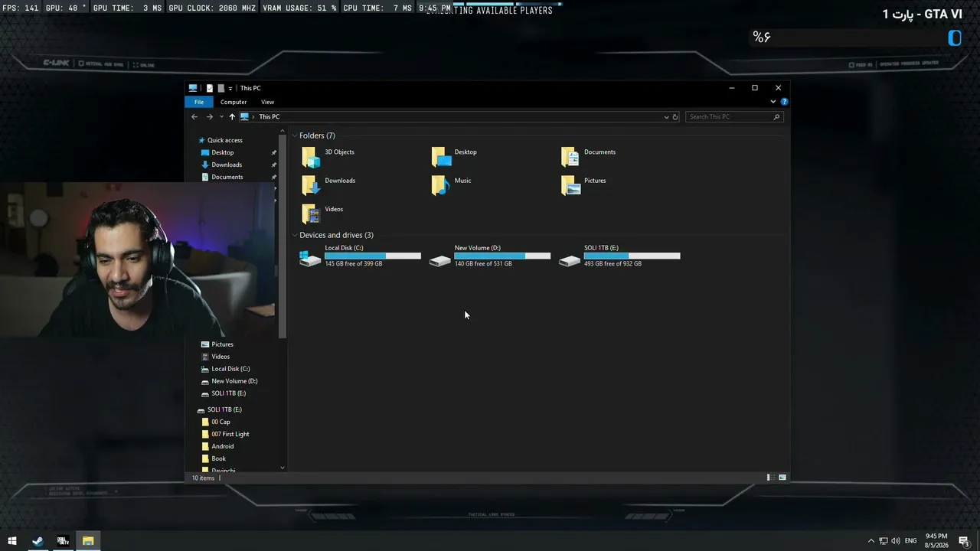Image resolution: width=980 pixels, height=551 pixels.
Task: Go up one level with Up arrow
Action: point(232,117)
